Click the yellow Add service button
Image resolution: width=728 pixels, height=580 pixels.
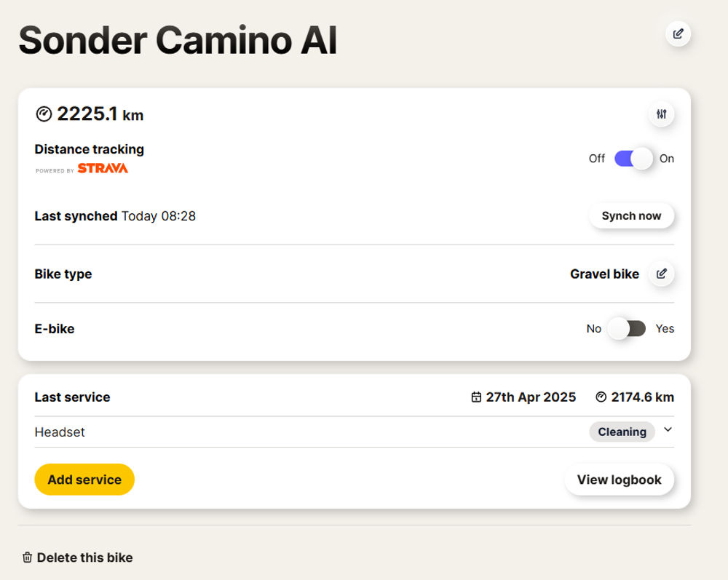point(84,480)
